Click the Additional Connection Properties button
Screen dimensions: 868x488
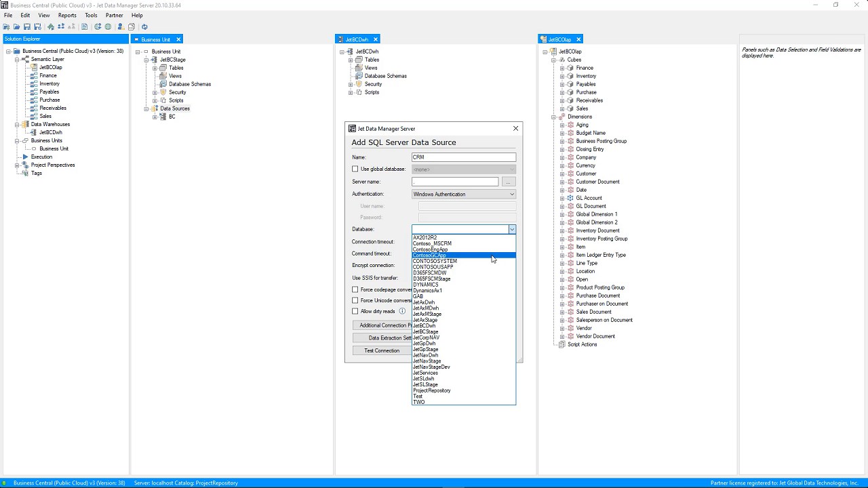pyautogui.click(x=382, y=325)
